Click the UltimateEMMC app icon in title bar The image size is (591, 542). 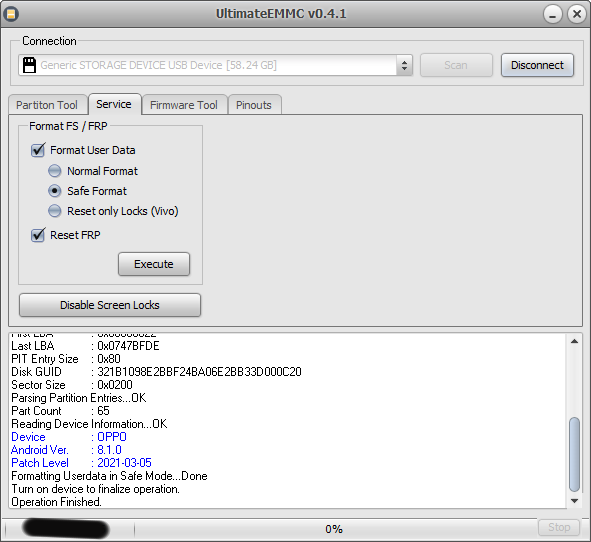click(x=11, y=14)
